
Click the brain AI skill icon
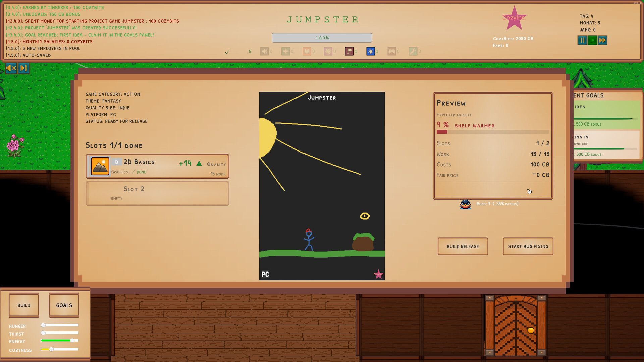click(x=328, y=51)
